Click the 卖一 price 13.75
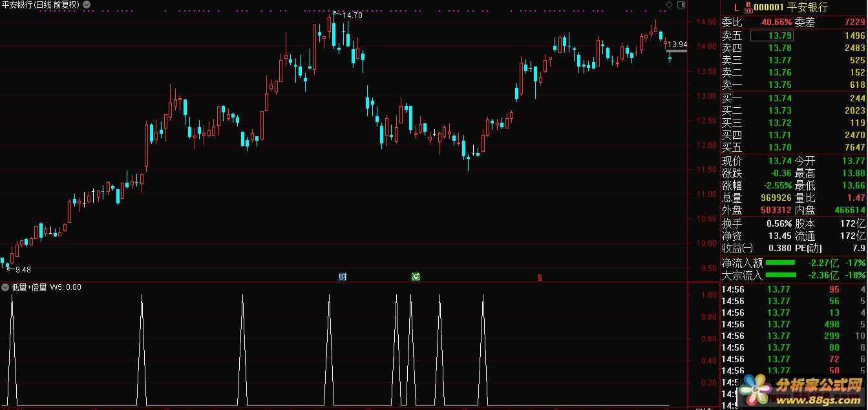Viewport: 868px width, 410px height. coord(780,85)
